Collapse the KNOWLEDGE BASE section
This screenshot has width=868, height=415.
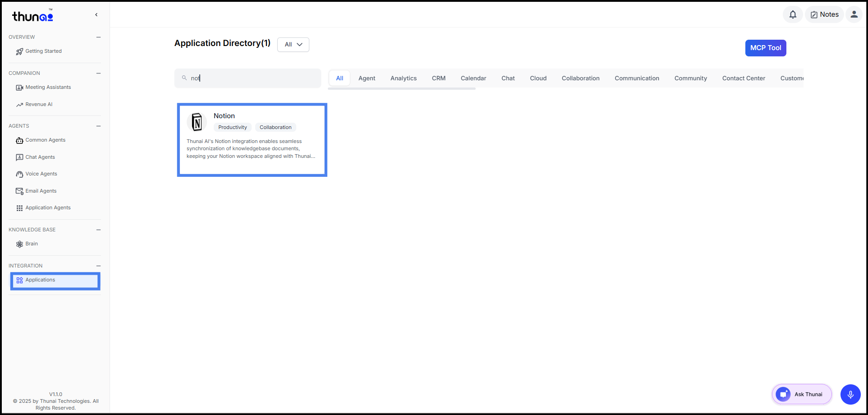click(x=98, y=230)
